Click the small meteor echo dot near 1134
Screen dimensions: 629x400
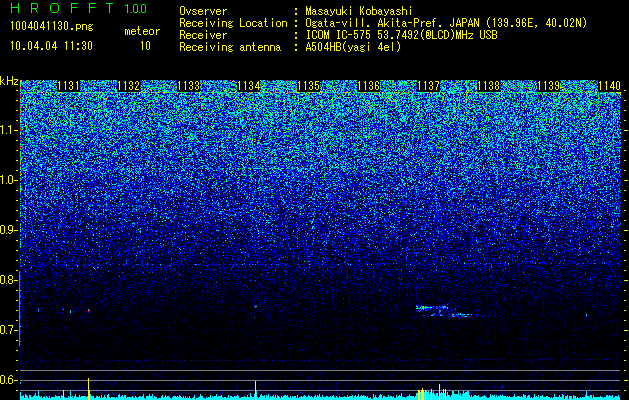click(x=255, y=307)
